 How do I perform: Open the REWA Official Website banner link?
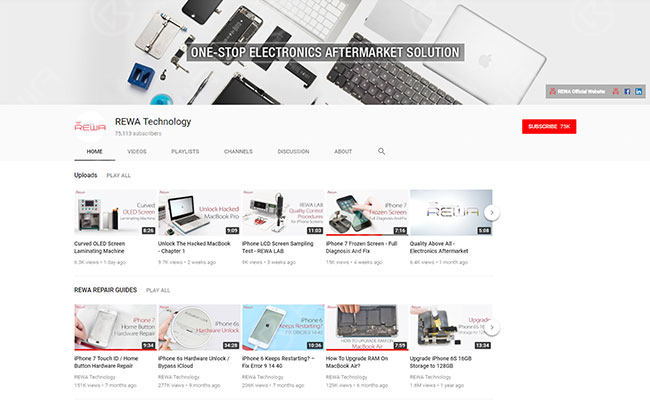[577, 91]
